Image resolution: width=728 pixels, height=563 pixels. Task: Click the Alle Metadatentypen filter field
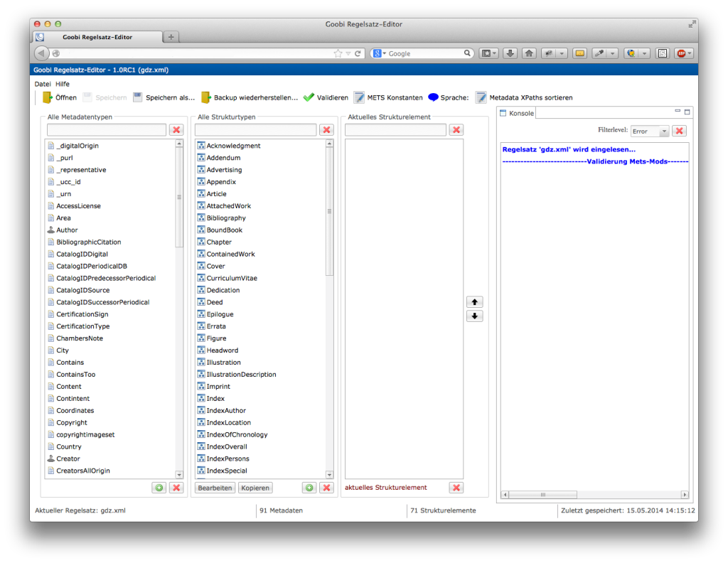click(x=107, y=130)
